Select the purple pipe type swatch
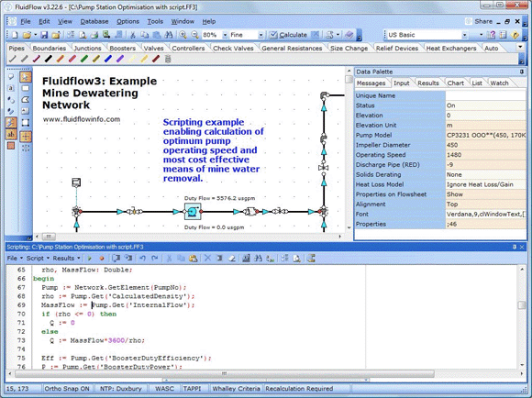Viewport: 532px width, 398px height. click(120, 59)
